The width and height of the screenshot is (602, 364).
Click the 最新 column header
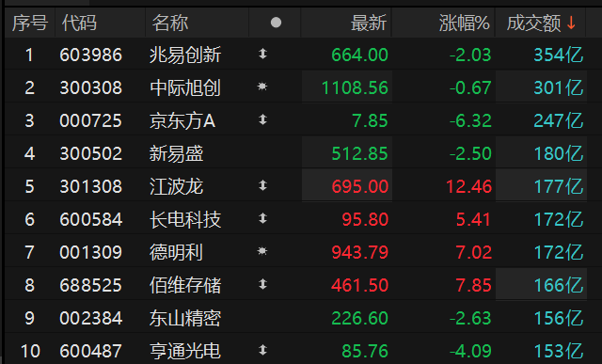coord(369,23)
